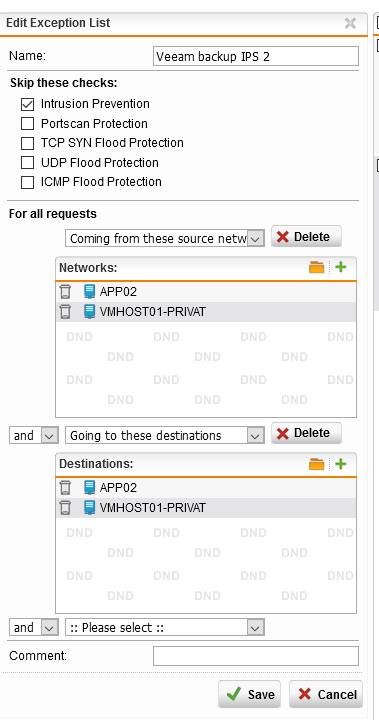Screen dimensions: 379x720
Task: Enable Portscan Protection checkbox
Action: pyautogui.click(x=28, y=124)
